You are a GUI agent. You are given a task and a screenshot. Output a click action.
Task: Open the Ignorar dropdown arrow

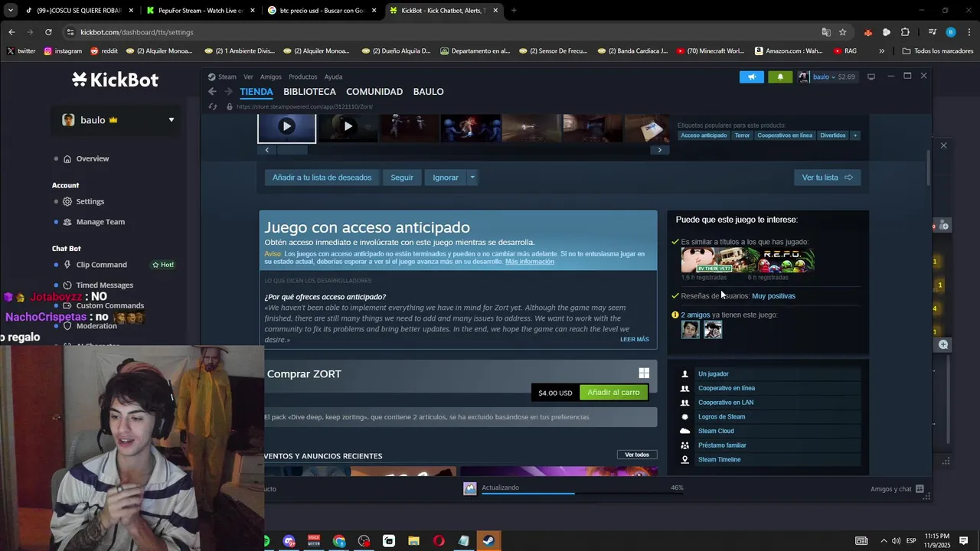(x=472, y=178)
